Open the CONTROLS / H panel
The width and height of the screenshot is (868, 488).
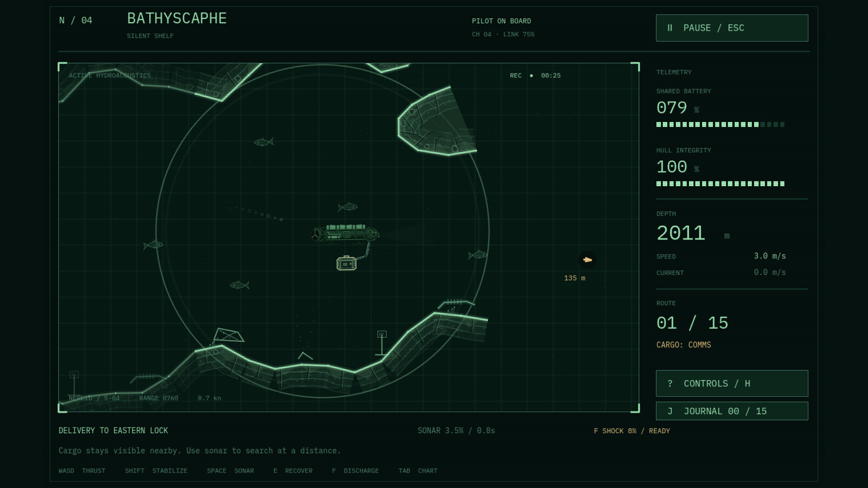pos(732,384)
